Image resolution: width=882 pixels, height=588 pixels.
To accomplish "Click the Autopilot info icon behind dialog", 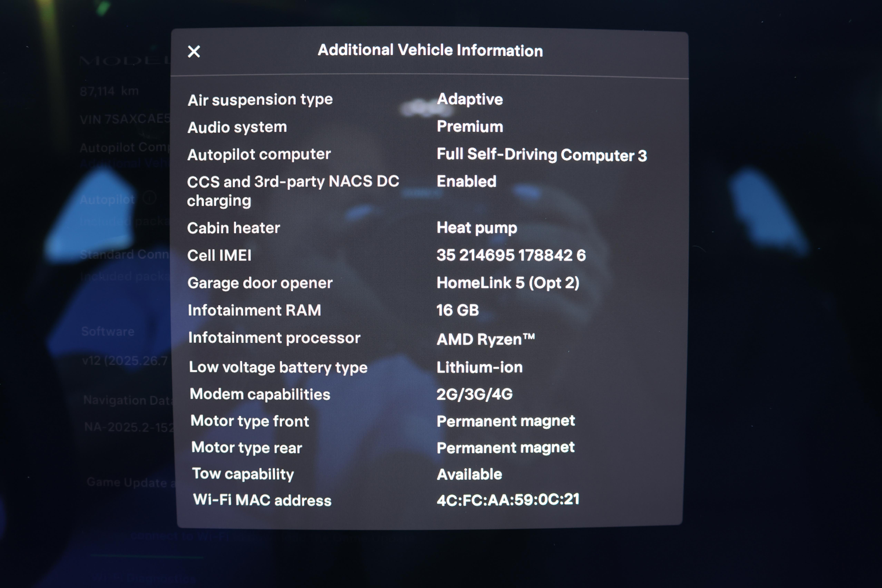I will click(x=149, y=198).
